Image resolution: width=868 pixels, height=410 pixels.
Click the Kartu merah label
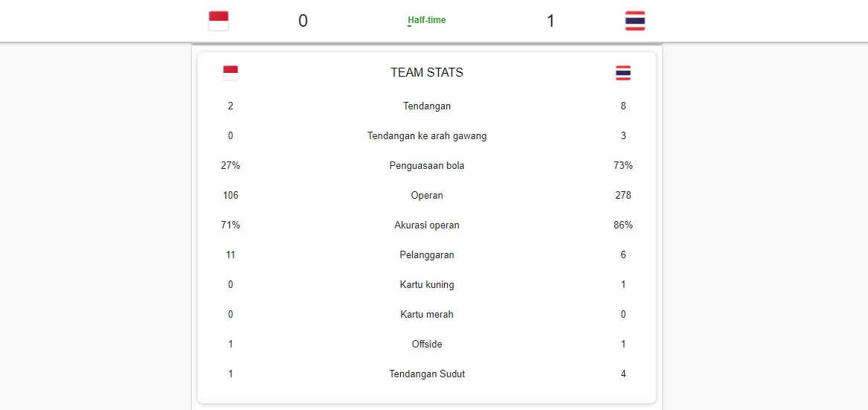pos(427,314)
